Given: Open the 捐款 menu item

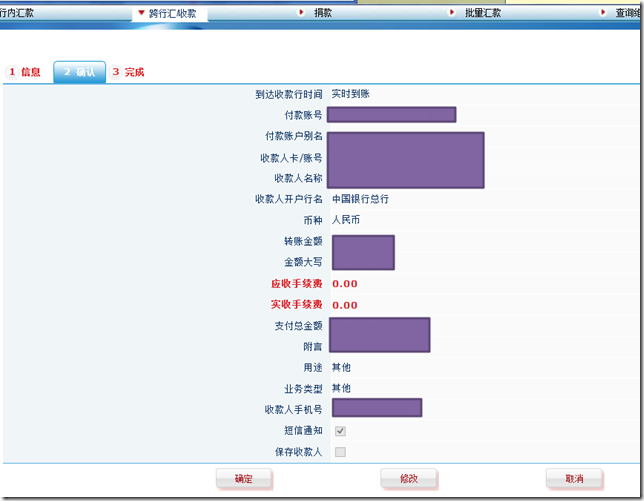Looking at the screenshot, I should [323, 13].
